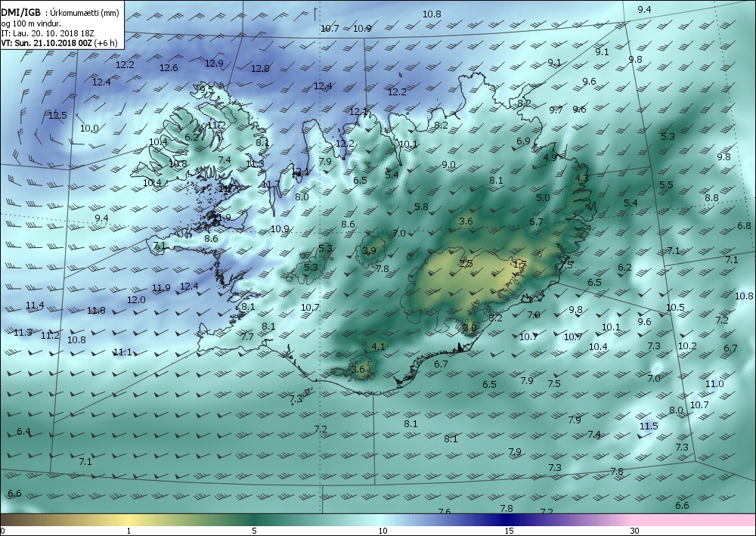
Task: Select the 12.6 value label
Action: pos(169,68)
